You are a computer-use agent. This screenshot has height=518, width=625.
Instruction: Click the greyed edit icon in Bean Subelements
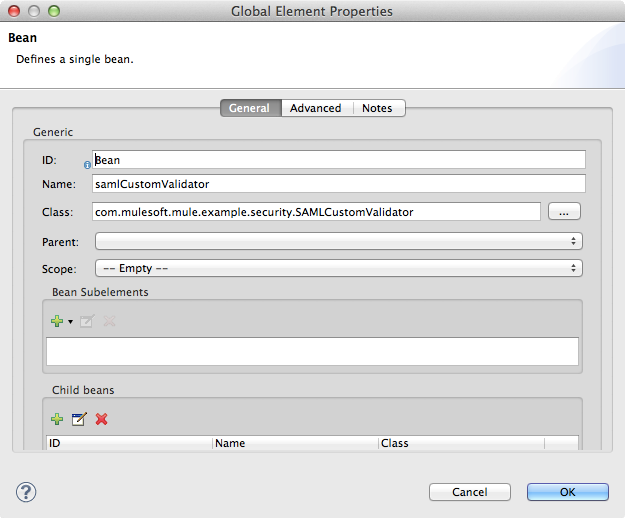[x=86, y=320]
